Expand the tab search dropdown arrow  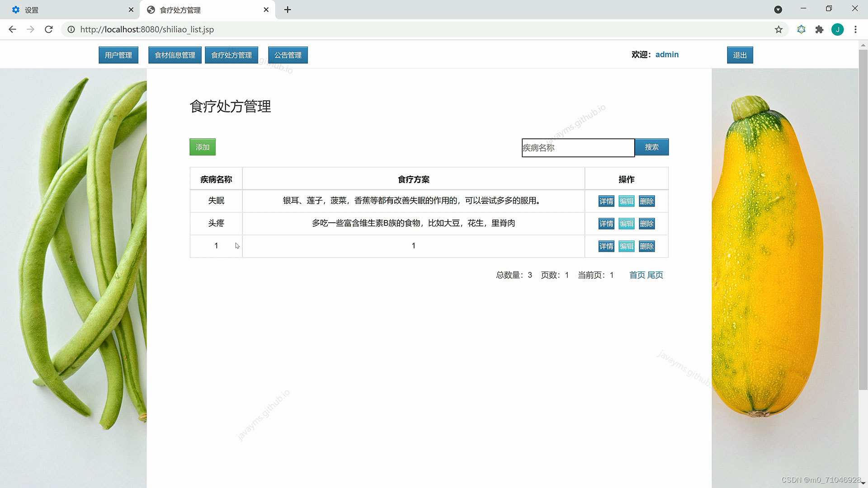pyautogui.click(x=778, y=9)
